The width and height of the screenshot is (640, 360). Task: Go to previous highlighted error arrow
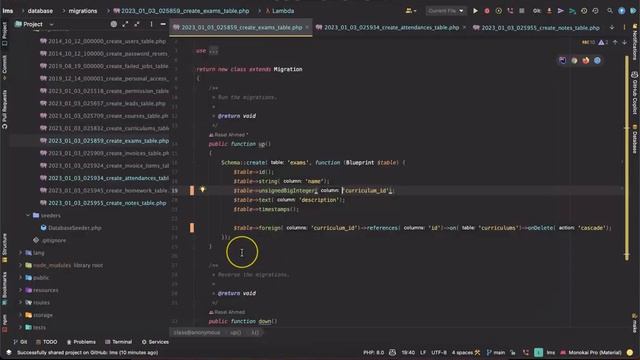pos(615,42)
